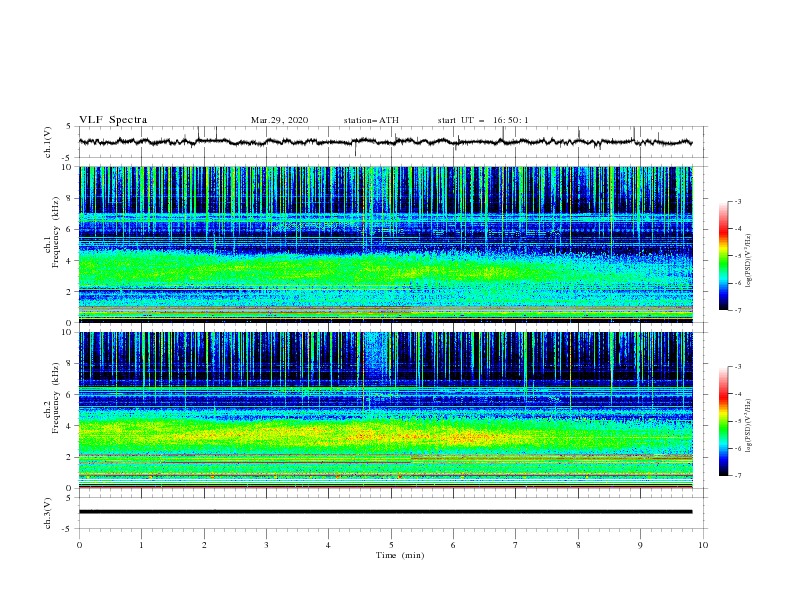Click the "ch.3(V)" waveform axis label
Screen dimensions: 792x612
point(48,513)
